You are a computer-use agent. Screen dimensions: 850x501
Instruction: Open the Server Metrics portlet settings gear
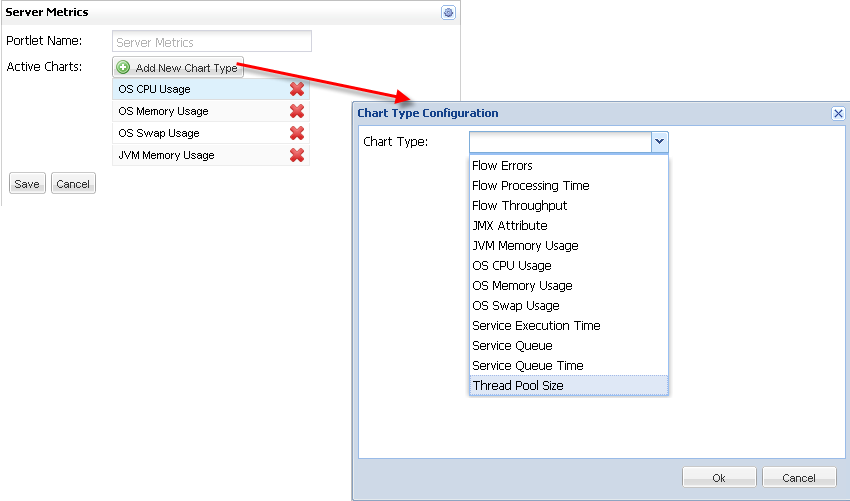coord(448,12)
